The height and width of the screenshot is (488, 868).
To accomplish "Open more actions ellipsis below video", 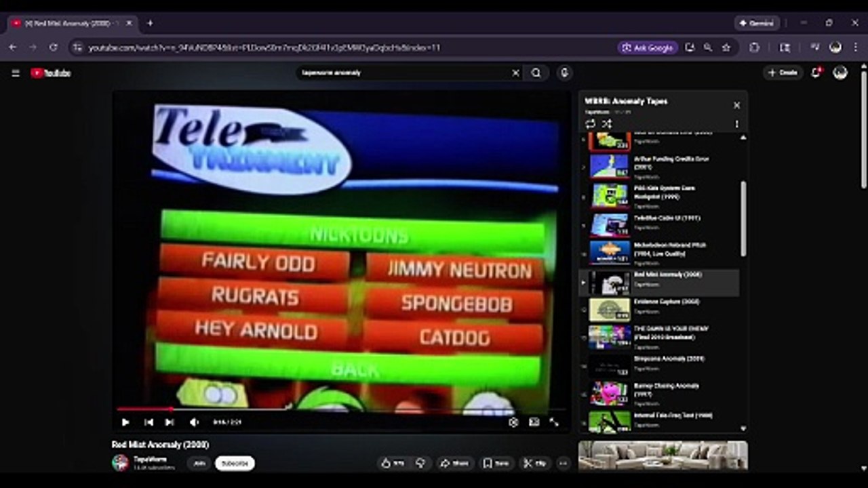I will click(x=564, y=464).
